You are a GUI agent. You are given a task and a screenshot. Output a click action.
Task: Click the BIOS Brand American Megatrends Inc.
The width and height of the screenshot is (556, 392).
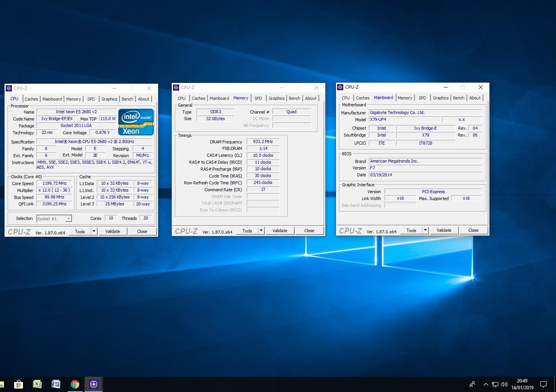click(425, 161)
